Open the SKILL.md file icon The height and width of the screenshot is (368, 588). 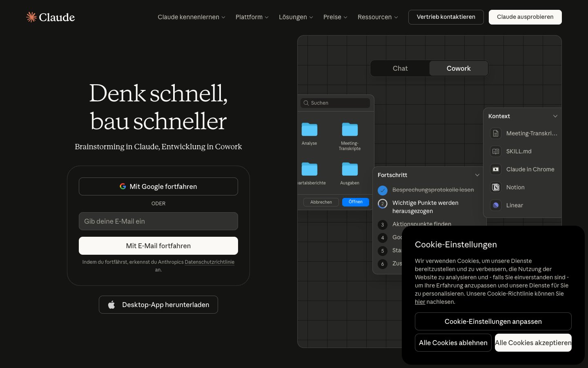point(496,151)
